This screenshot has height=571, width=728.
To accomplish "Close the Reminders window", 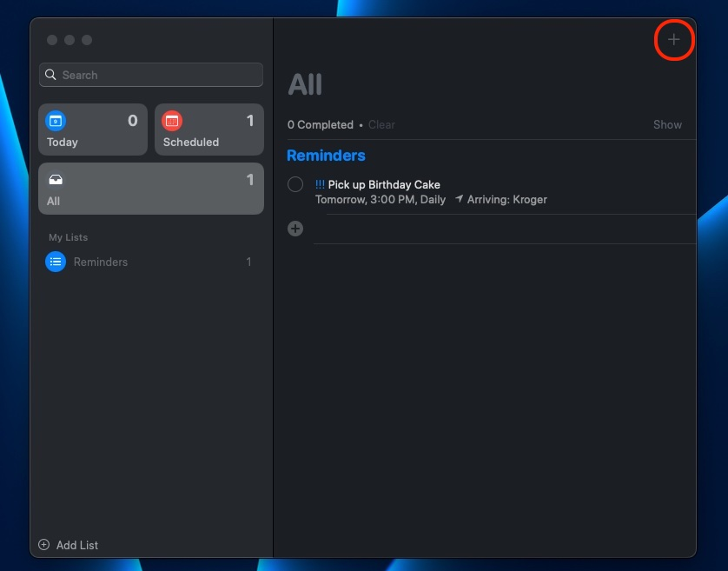I will pos(52,40).
